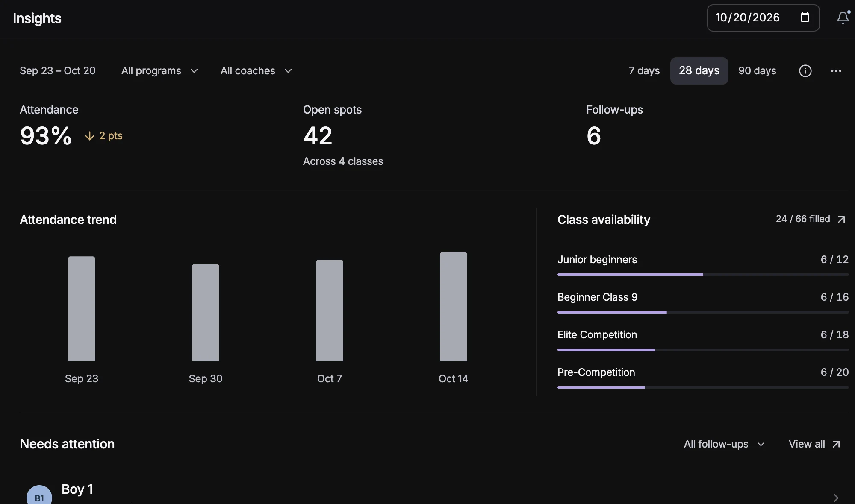Open the All follow-ups filter dropdown

pyautogui.click(x=724, y=444)
